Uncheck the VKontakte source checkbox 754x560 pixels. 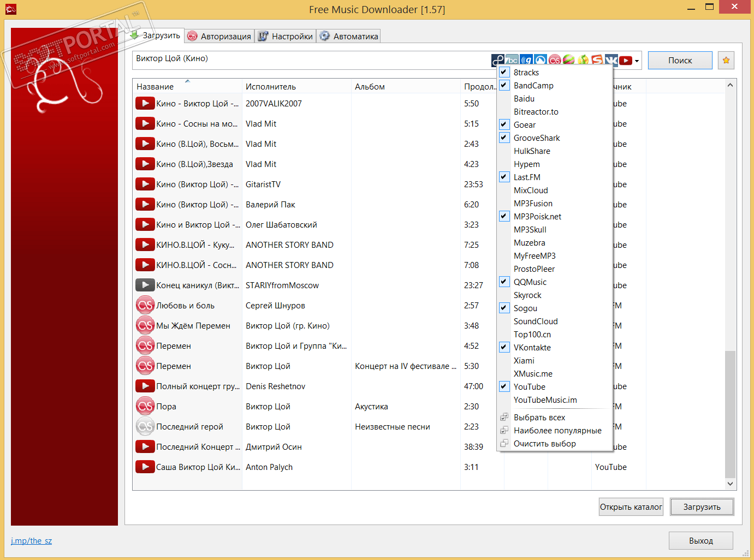(x=504, y=347)
